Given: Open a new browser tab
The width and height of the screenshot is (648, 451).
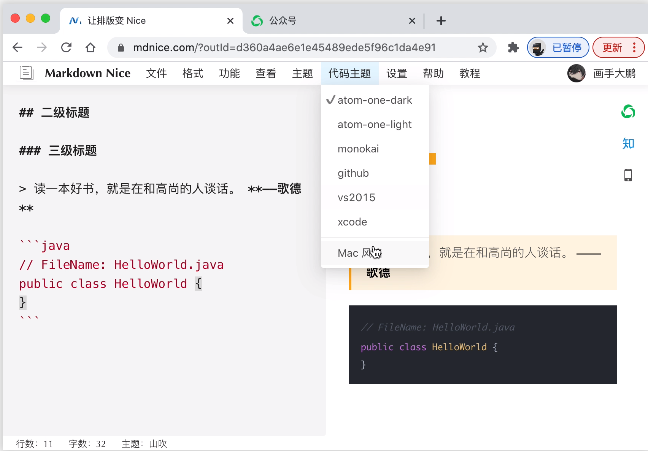Looking at the screenshot, I should 441,20.
